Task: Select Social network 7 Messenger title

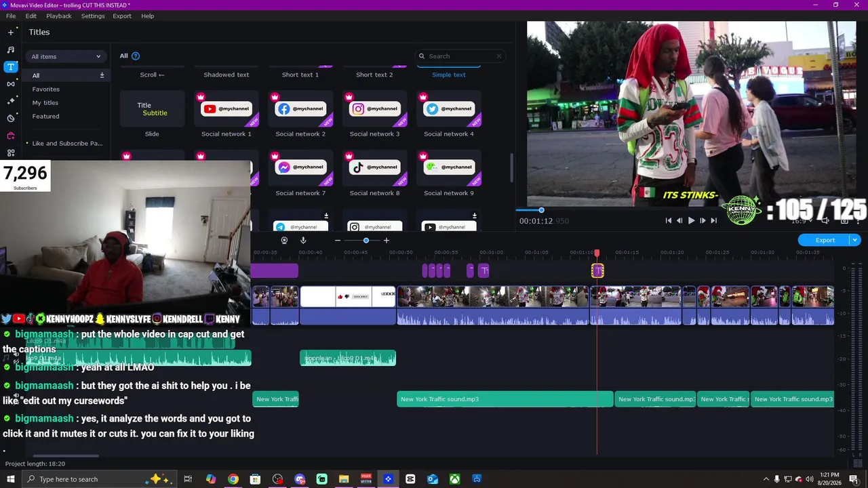Action: coord(300,168)
